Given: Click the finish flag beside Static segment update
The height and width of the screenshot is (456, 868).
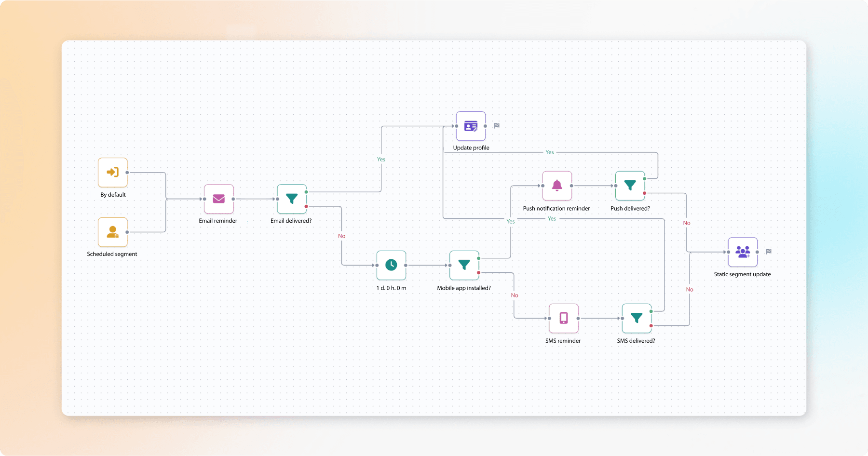Looking at the screenshot, I should tap(769, 252).
